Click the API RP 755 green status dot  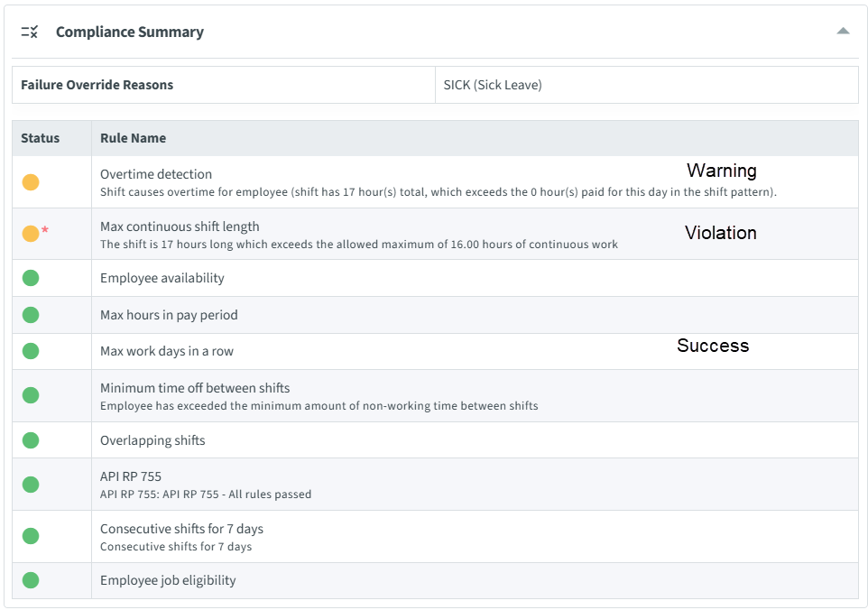tap(31, 485)
